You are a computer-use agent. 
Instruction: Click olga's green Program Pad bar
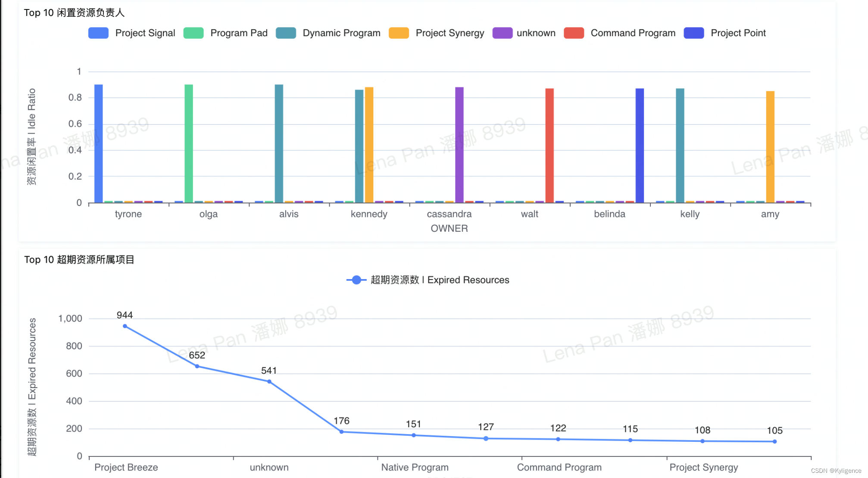[189, 143]
